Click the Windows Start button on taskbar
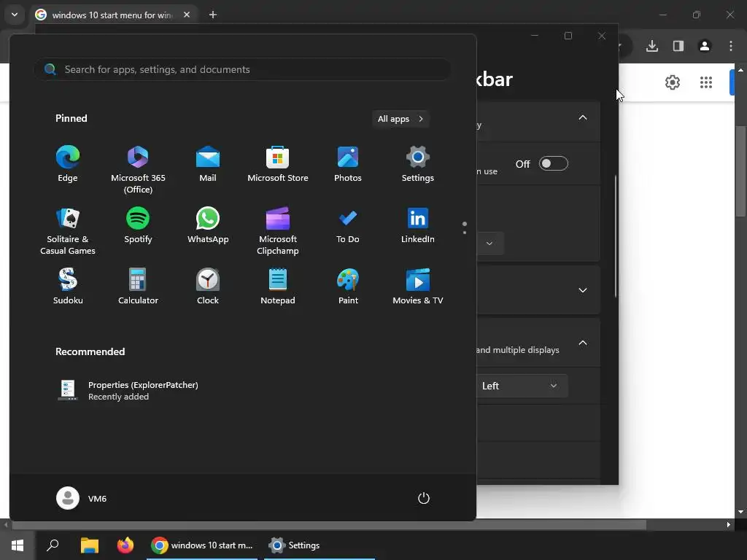Image resolution: width=747 pixels, height=560 pixels. point(18,545)
